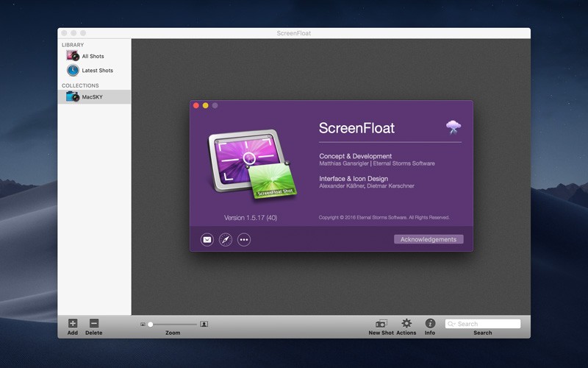Show shot Info panel

tap(430, 323)
